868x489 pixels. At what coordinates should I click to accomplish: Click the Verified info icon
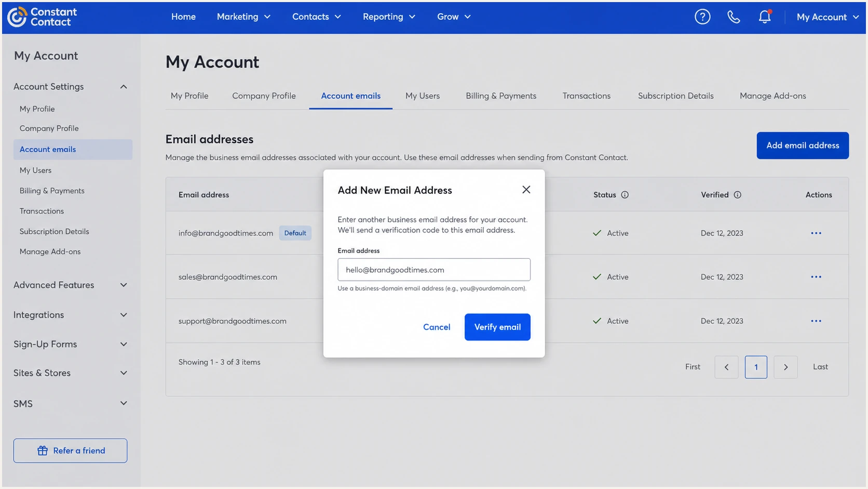point(738,195)
